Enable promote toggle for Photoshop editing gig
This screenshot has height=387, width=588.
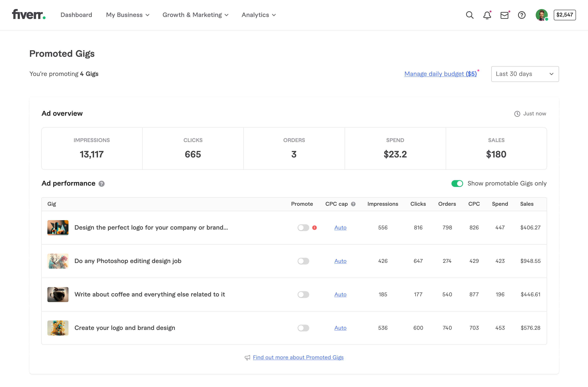click(x=303, y=261)
